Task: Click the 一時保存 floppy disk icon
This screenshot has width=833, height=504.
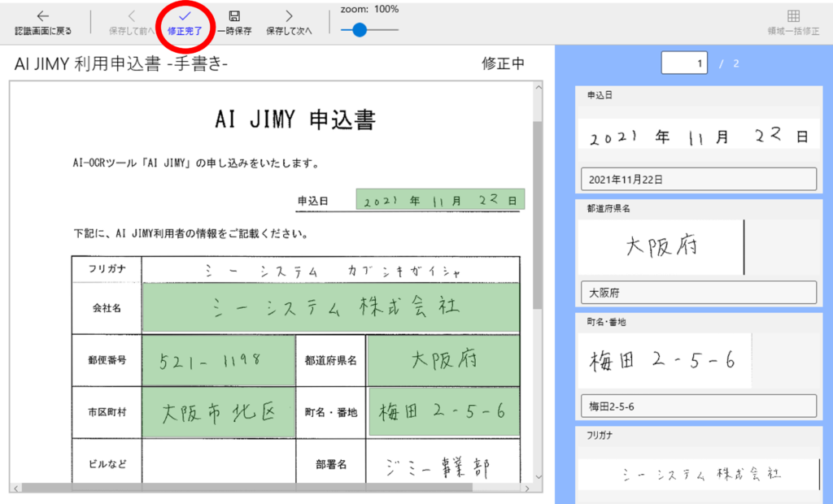Action: [x=234, y=16]
